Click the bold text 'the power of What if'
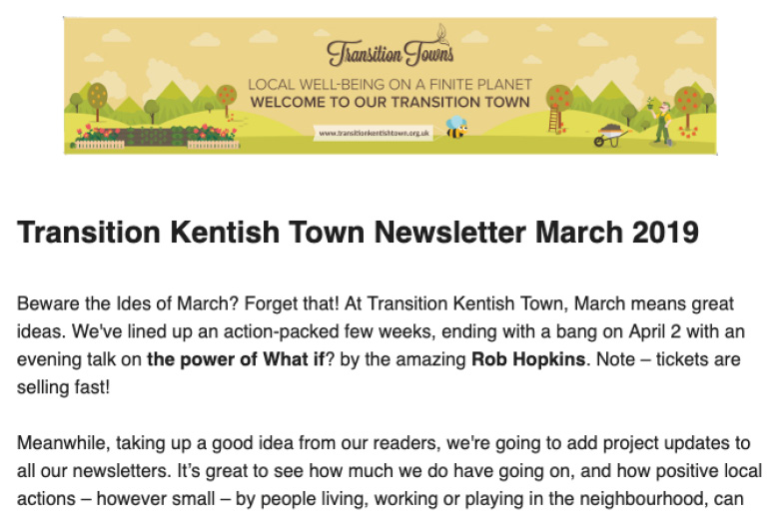 [x=236, y=359]
